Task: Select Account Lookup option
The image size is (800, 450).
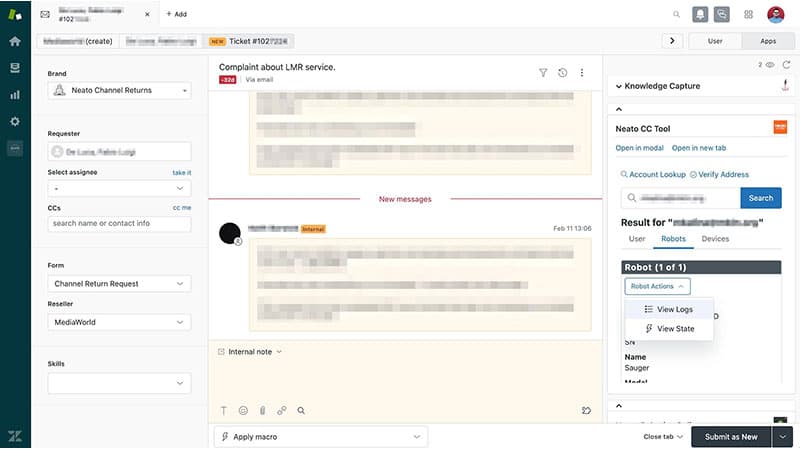Action: (x=653, y=174)
